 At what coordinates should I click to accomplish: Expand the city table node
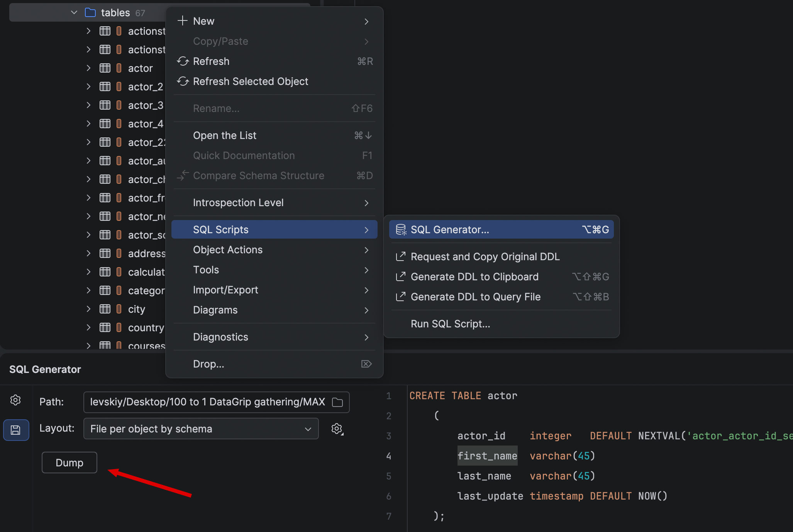coord(88,309)
